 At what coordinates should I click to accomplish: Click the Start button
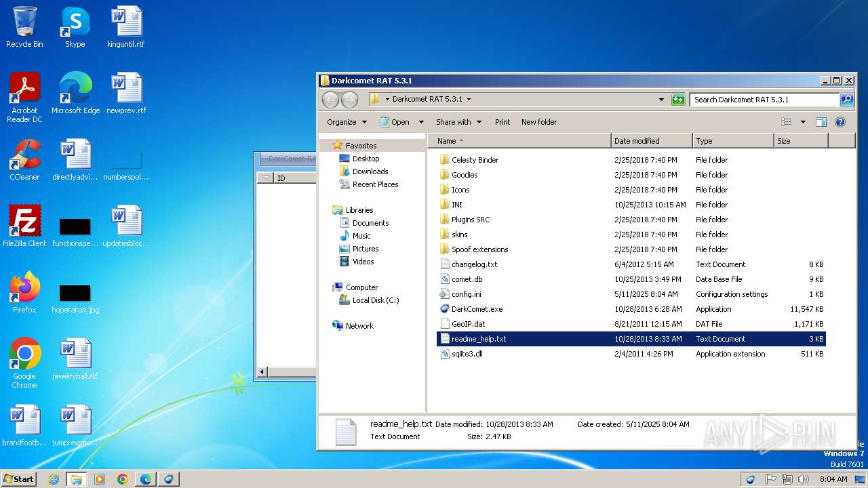[x=19, y=479]
